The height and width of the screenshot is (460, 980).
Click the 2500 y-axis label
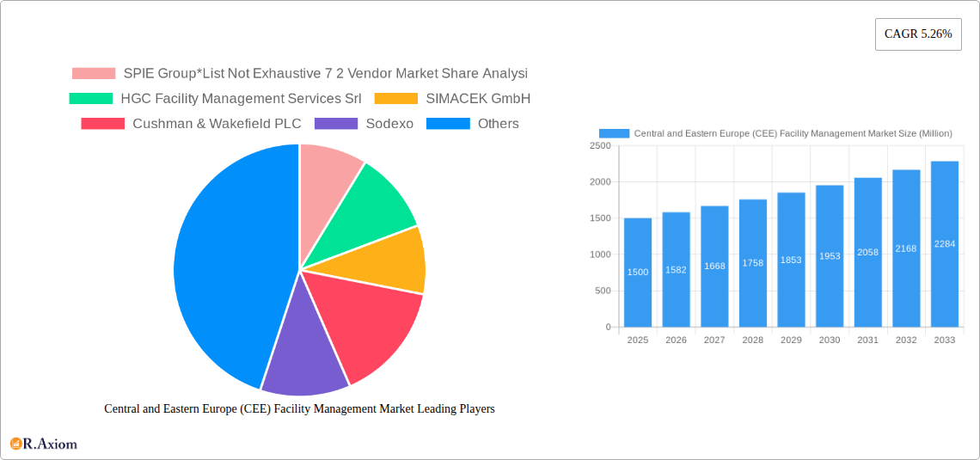pyautogui.click(x=600, y=145)
